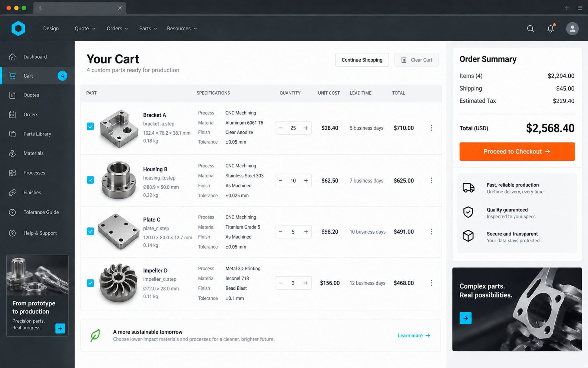Viewport: 588px width, 368px height.
Task: Go to Dashboard in sidebar
Action: [x=37, y=57]
